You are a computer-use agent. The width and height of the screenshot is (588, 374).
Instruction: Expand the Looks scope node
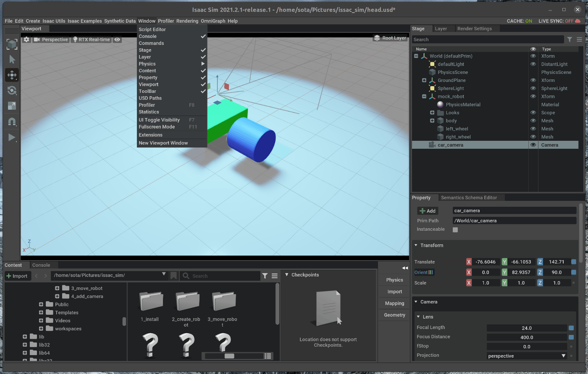click(432, 113)
